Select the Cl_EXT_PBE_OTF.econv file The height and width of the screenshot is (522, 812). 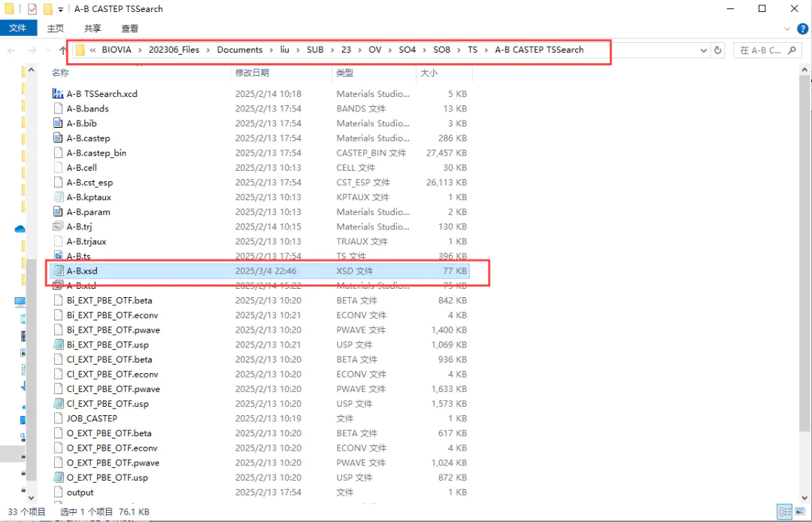(112, 375)
